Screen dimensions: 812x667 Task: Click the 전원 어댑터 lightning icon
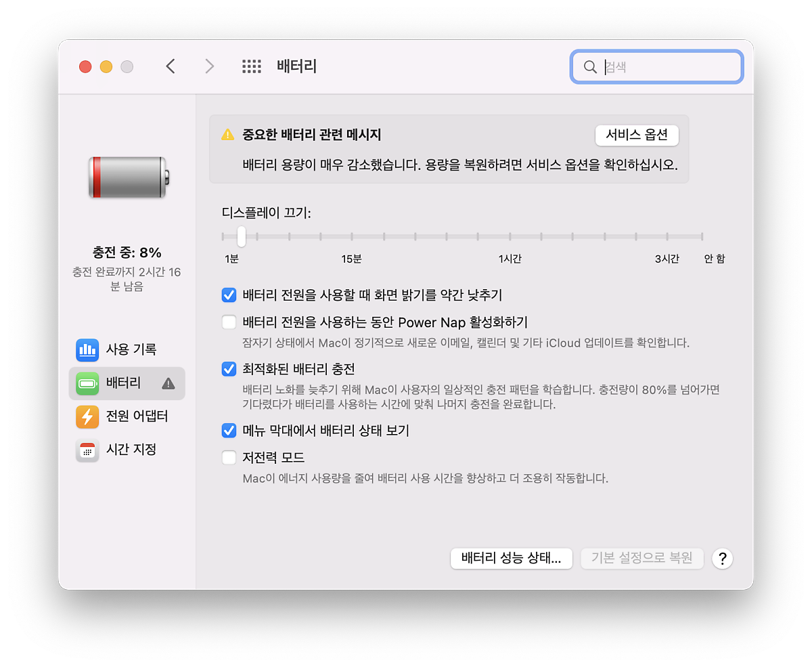87,416
